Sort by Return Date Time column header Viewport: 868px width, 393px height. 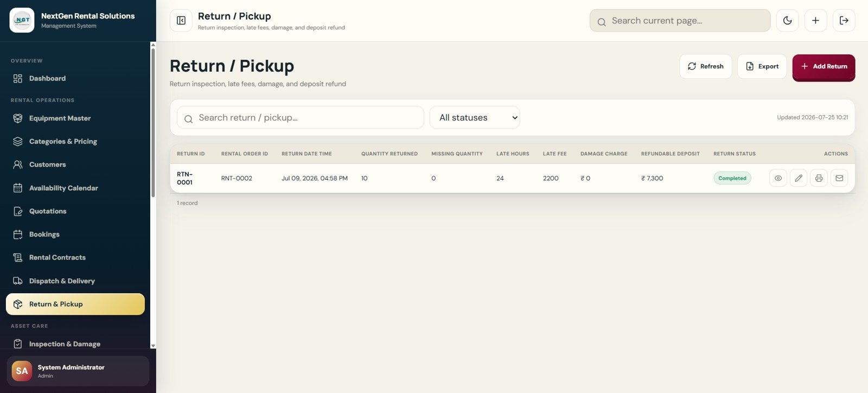(x=307, y=154)
